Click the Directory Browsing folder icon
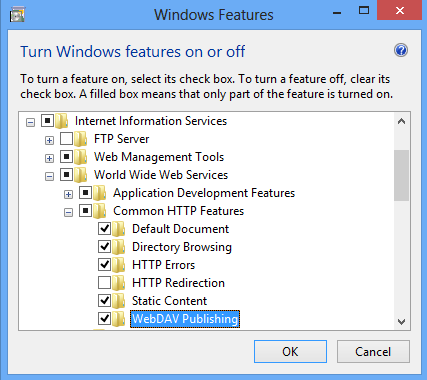Viewport: 427px width, 380px height. (119, 247)
